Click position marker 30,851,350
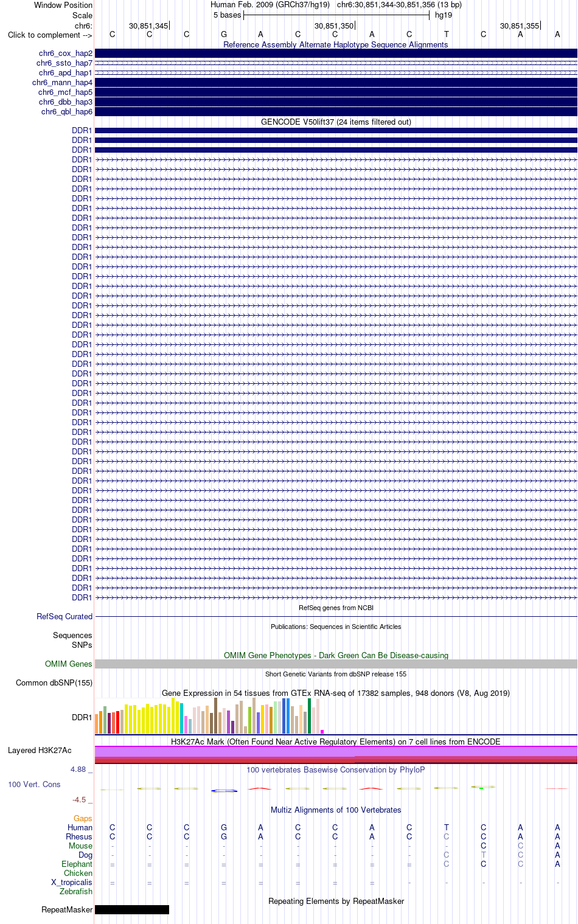Viewport: 578px width, 924px height. point(334,26)
